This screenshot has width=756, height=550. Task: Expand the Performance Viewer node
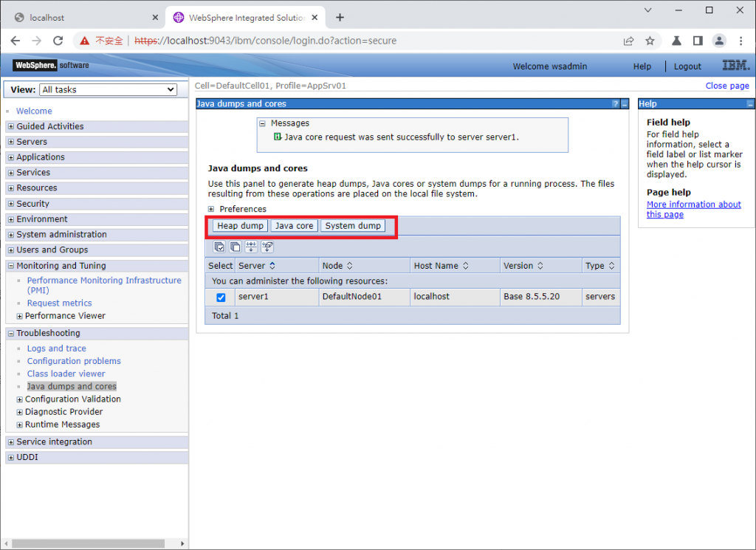(20, 316)
